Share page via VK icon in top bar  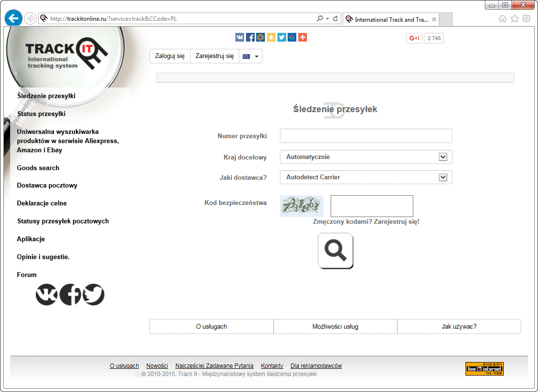coord(240,37)
